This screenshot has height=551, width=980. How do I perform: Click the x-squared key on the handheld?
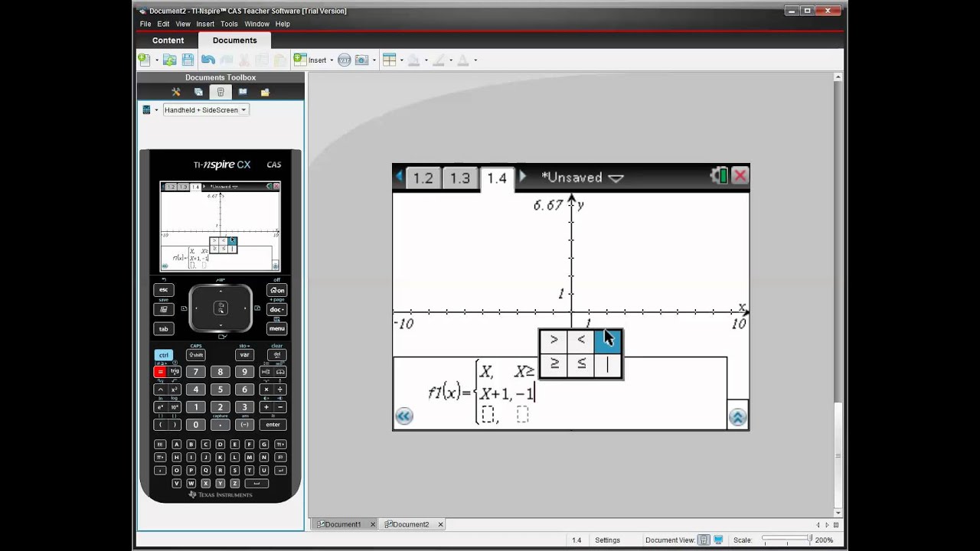(175, 390)
